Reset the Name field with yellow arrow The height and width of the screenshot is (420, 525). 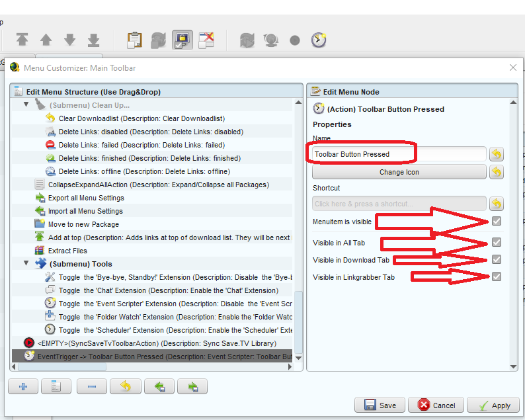pos(496,154)
